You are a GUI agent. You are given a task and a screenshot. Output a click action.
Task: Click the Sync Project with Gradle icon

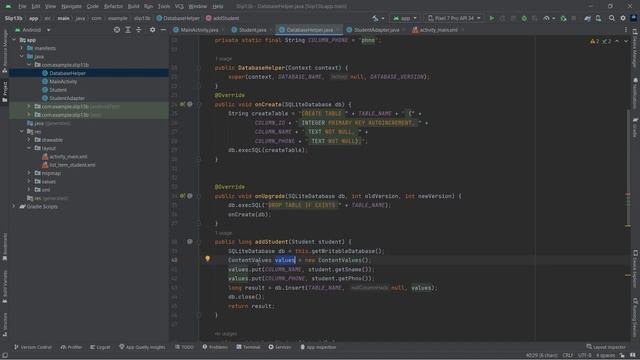(x=587, y=18)
